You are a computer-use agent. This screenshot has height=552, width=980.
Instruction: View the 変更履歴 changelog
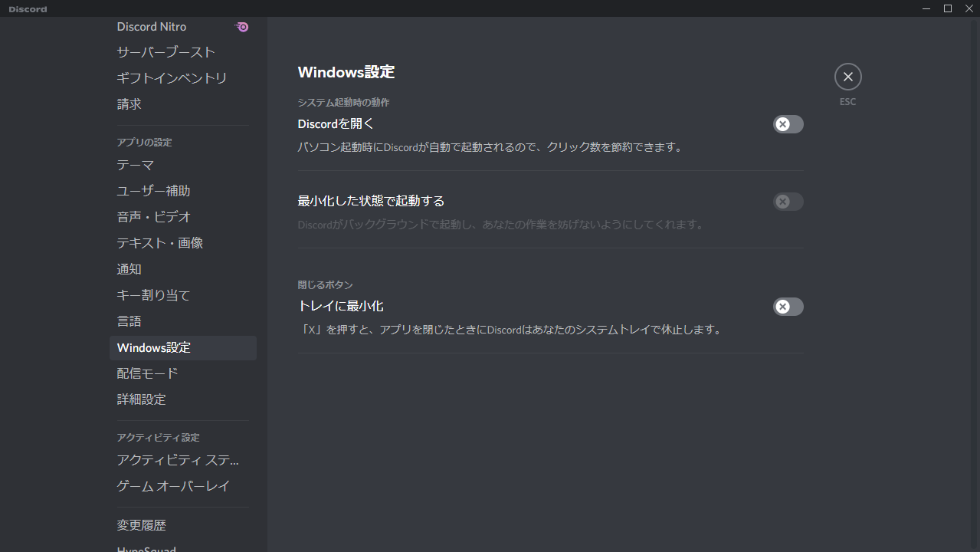click(x=141, y=525)
